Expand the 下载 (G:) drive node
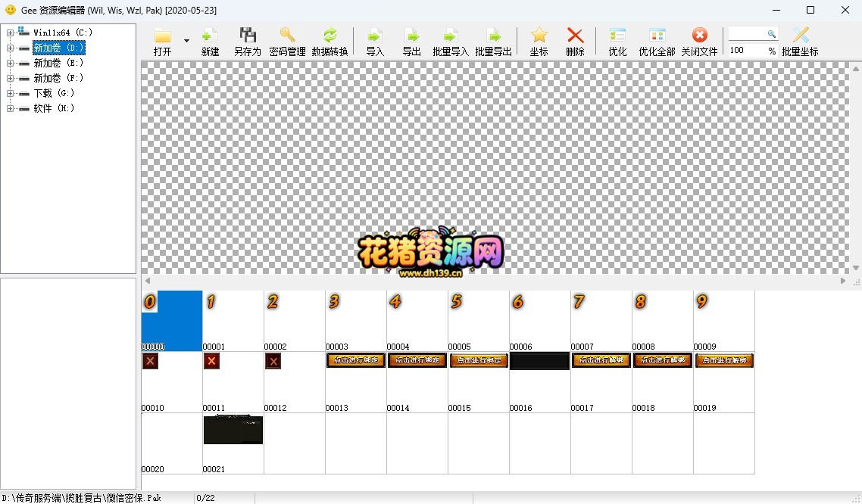 (10, 93)
